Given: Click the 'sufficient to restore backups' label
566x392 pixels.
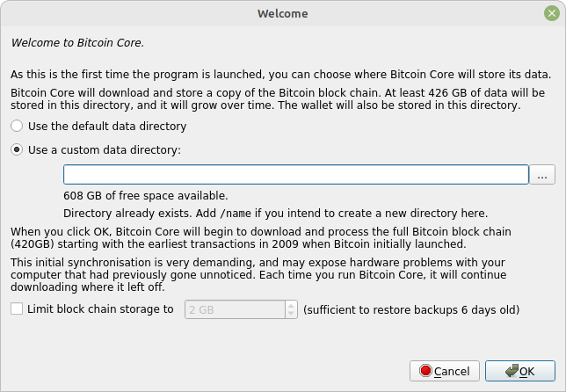Looking at the screenshot, I should 411,309.
